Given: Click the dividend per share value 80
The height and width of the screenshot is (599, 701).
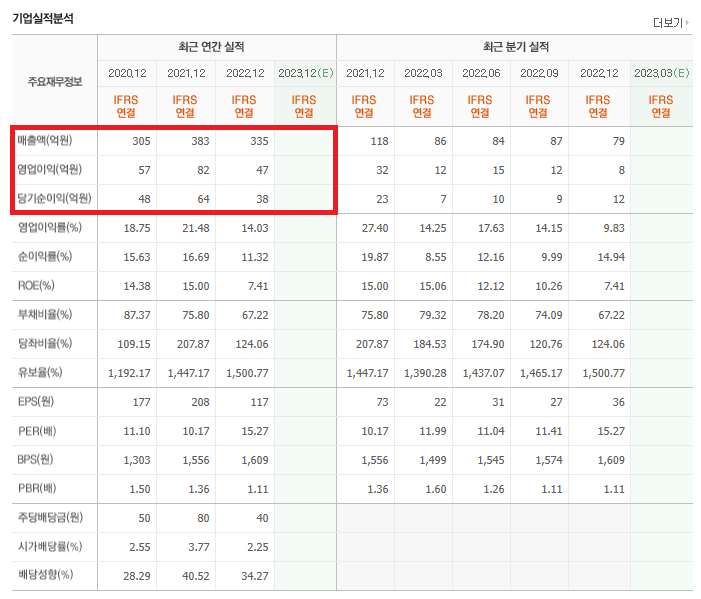Looking at the screenshot, I should click(203, 519).
